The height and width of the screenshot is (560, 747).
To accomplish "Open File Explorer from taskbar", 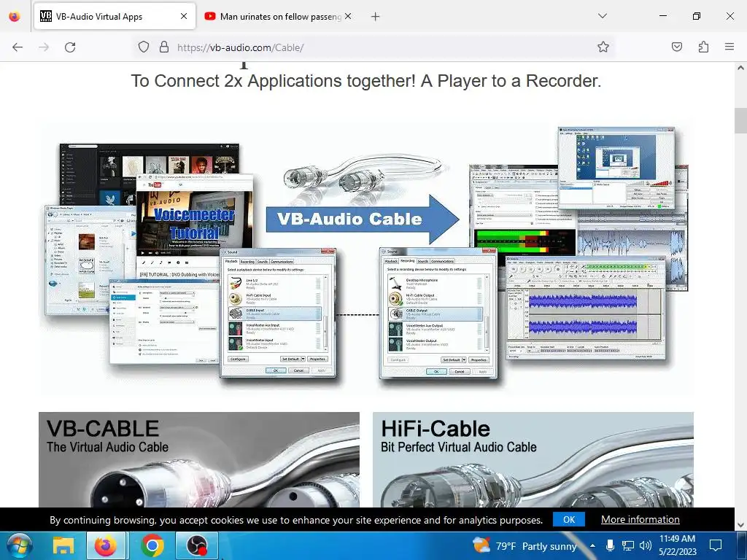I will 63,546.
